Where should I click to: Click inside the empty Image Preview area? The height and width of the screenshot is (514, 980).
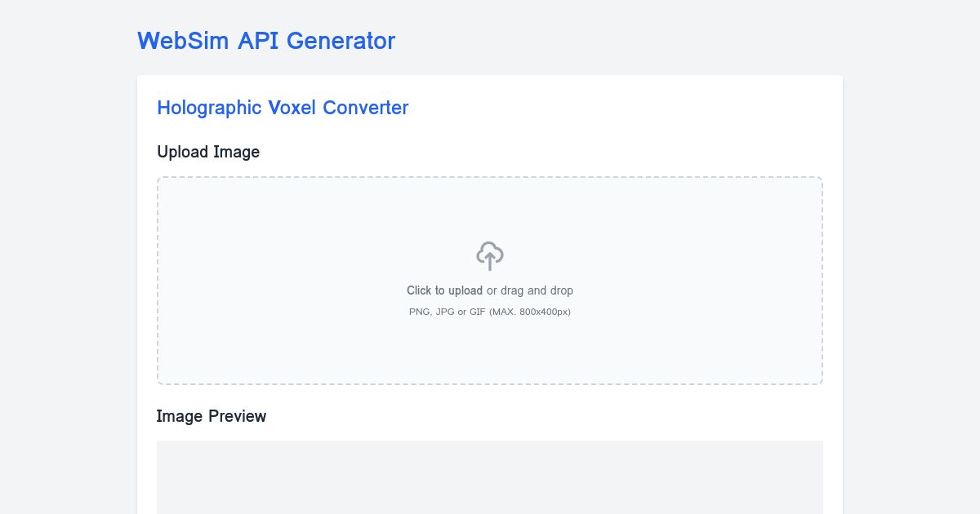pyautogui.click(x=490, y=477)
